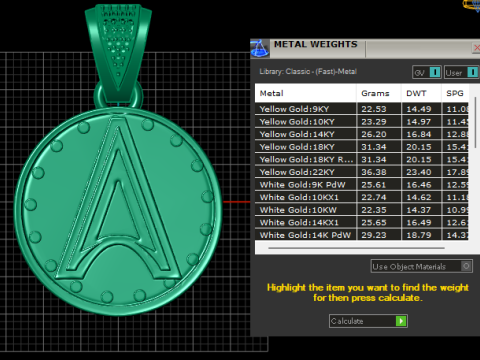Click the 22.53 grams value
Screen dimensions: 480x360
(x=374, y=109)
